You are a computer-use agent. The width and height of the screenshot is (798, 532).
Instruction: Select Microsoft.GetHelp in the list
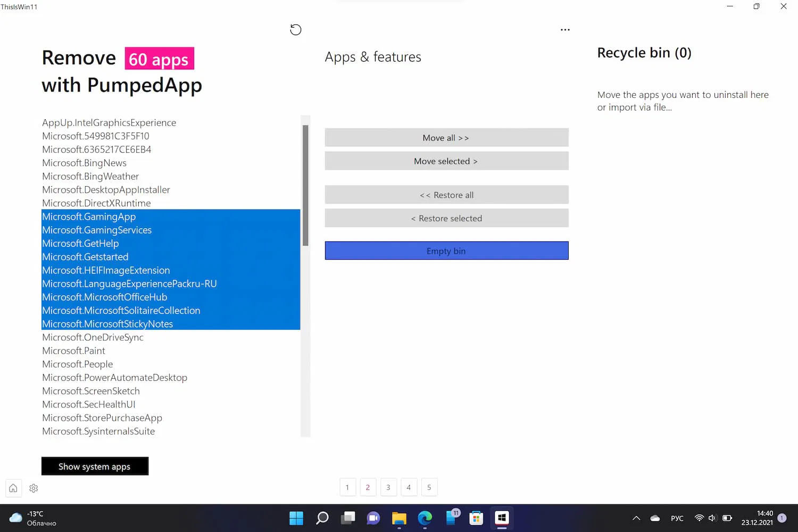[171, 243]
